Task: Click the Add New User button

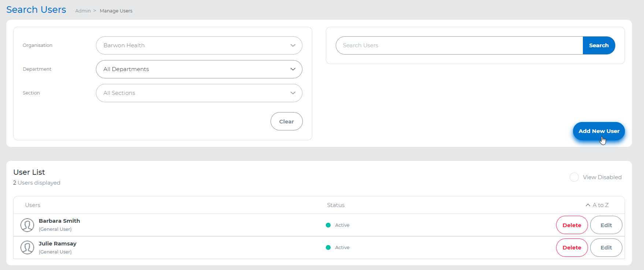Action: point(599,131)
